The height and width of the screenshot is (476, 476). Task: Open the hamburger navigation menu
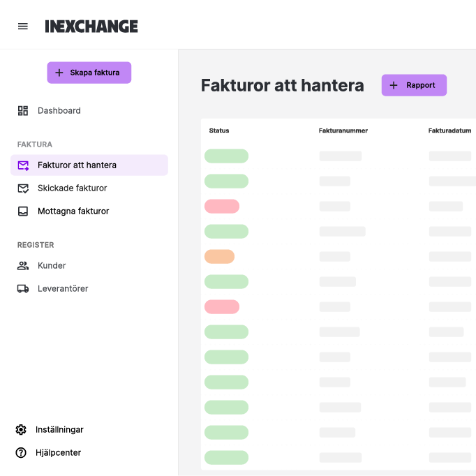click(x=23, y=27)
